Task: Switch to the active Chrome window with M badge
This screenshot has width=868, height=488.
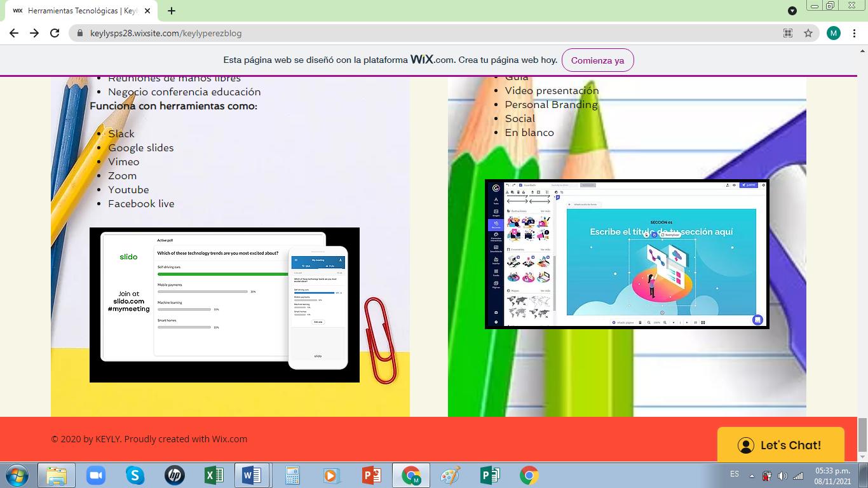Action: pyautogui.click(x=412, y=475)
